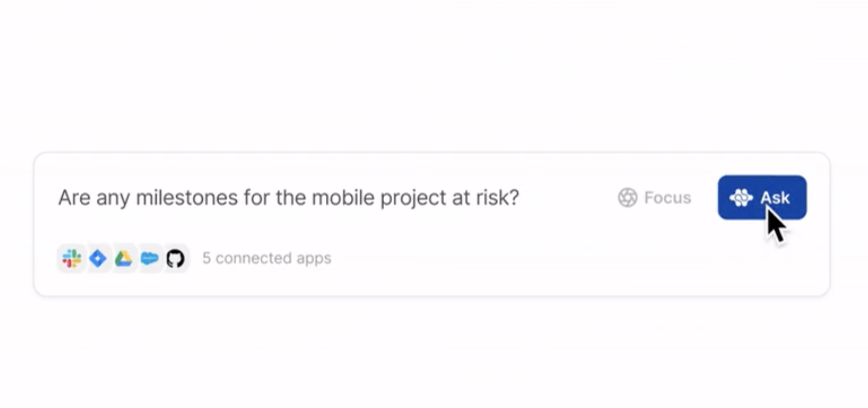868x408 pixels.
Task: Click the logo icon inside Ask button
Action: point(741,198)
